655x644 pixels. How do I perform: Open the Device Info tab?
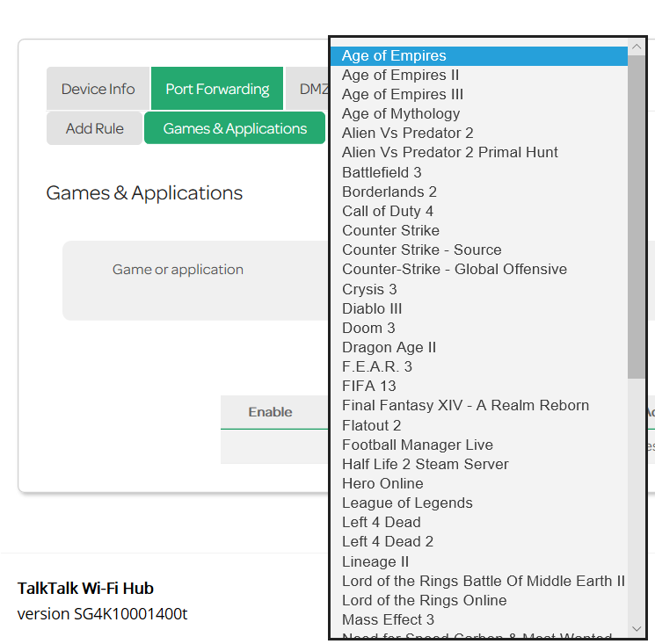coord(98,89)
